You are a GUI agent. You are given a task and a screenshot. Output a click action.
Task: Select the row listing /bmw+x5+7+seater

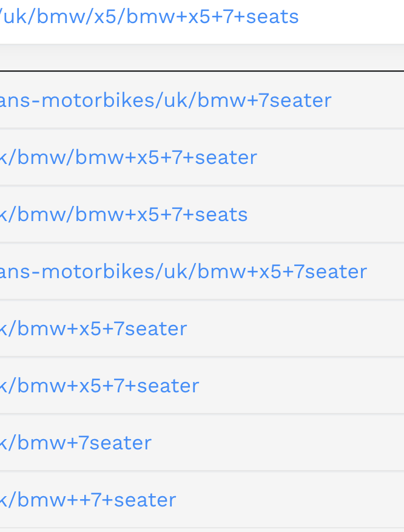(x=202, y=385)
